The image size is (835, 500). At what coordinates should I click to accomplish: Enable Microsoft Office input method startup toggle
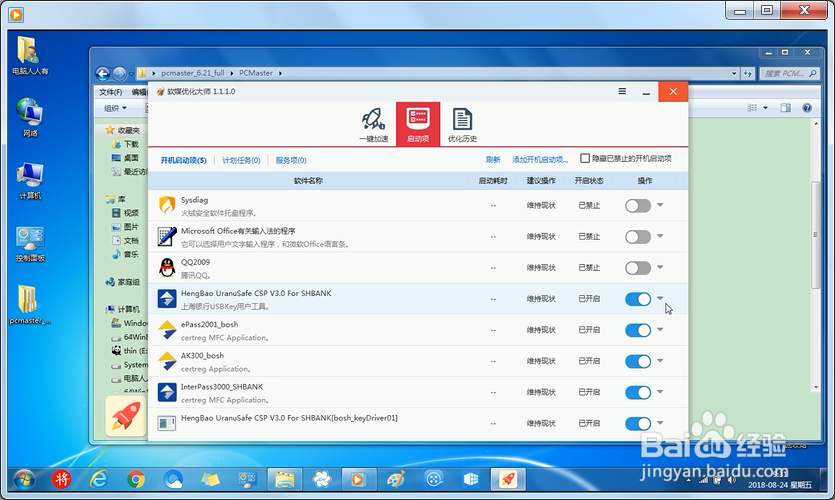(638, 237)
